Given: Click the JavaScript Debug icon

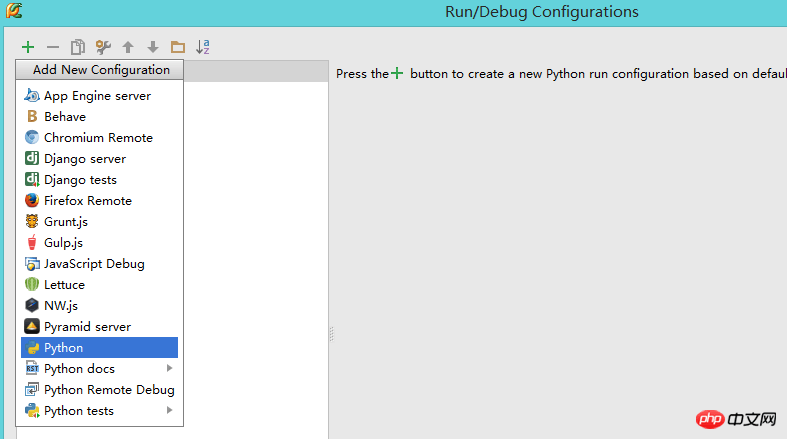Looking at the screenshot, I should (x=32, y=263).
